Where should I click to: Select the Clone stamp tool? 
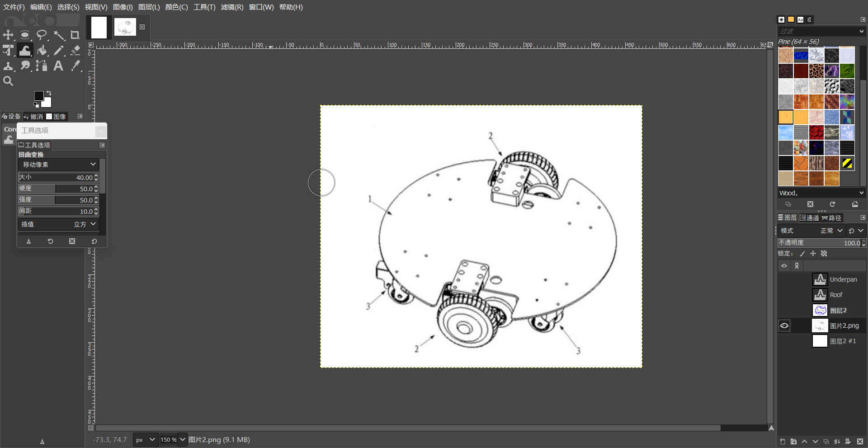pyautogui.click(x=8, y=66)
